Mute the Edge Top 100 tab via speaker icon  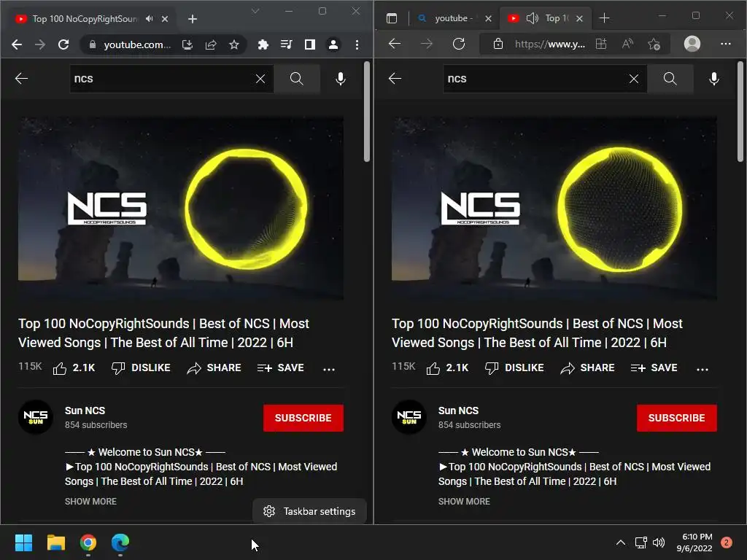532,18
